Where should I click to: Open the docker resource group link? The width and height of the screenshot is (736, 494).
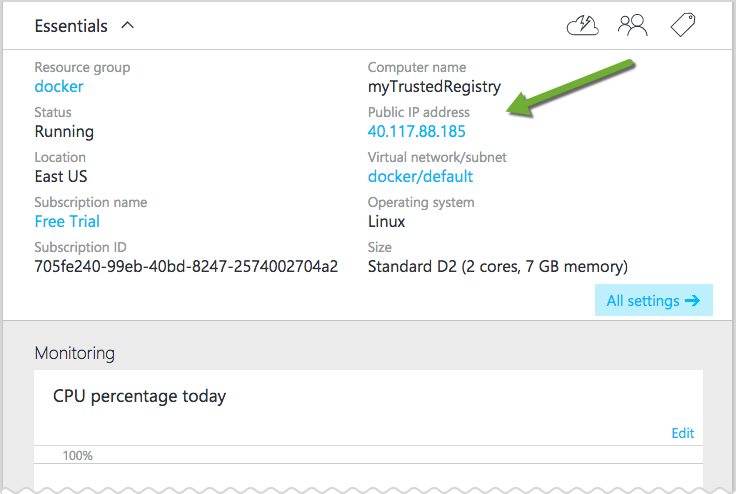[59, 87]
